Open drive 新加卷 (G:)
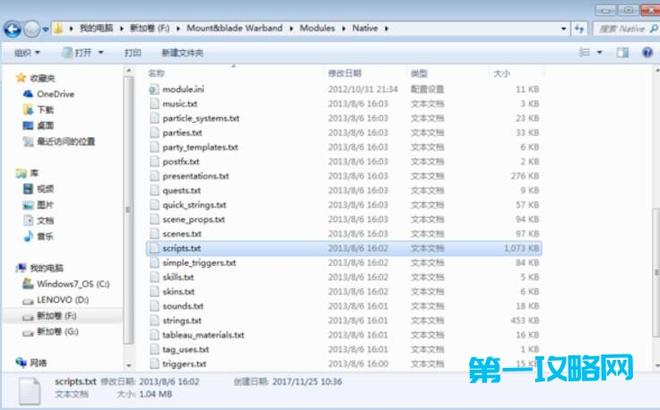 coord(57,332)
